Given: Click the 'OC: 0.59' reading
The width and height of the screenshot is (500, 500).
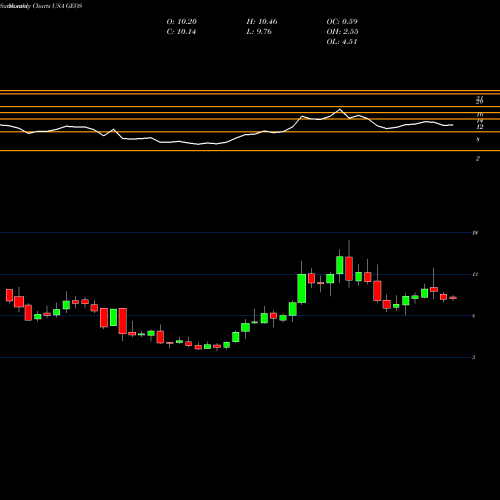Looking at the screenshot, I should [x=342, y=22].
